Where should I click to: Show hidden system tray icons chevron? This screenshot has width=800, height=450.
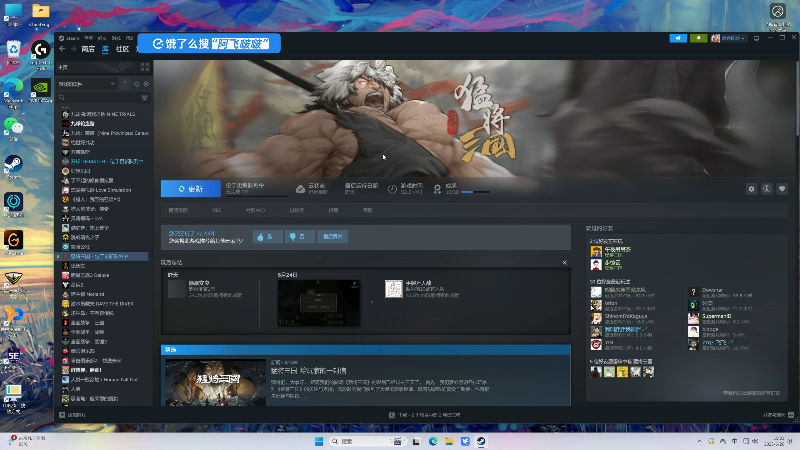pos(699,441)
